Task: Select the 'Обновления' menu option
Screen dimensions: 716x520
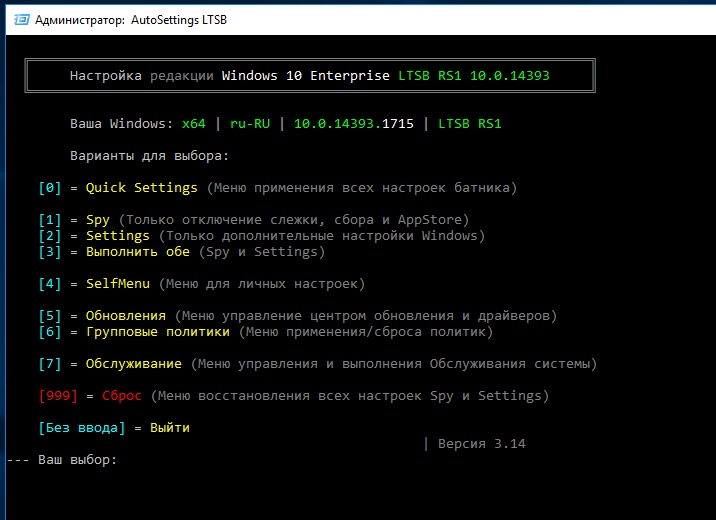Action: tap(126, 316)
